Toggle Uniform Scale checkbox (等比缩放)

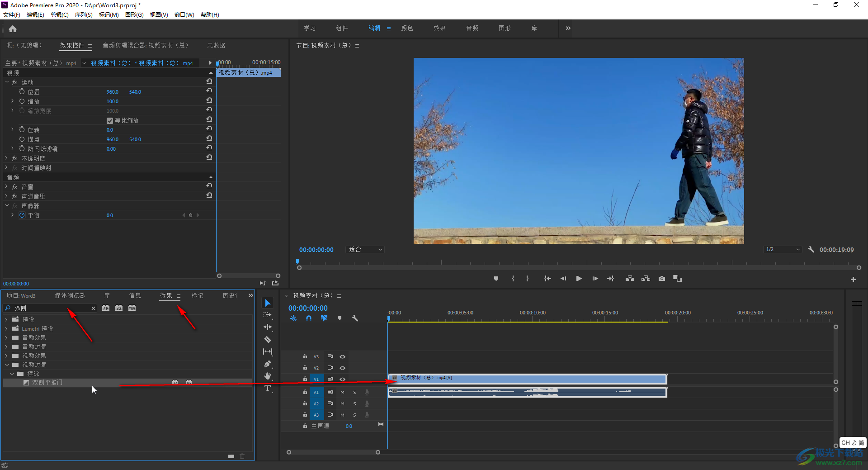[x=110, y=121]
